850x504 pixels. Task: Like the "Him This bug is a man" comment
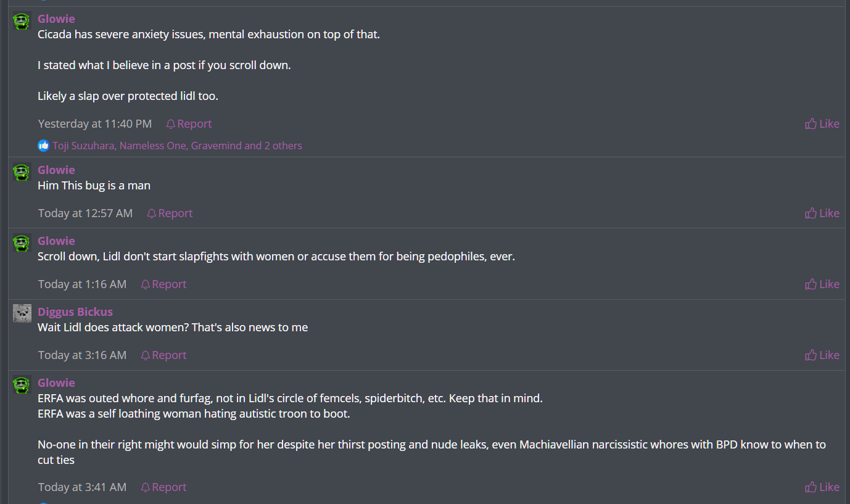[x=822, y=213]
